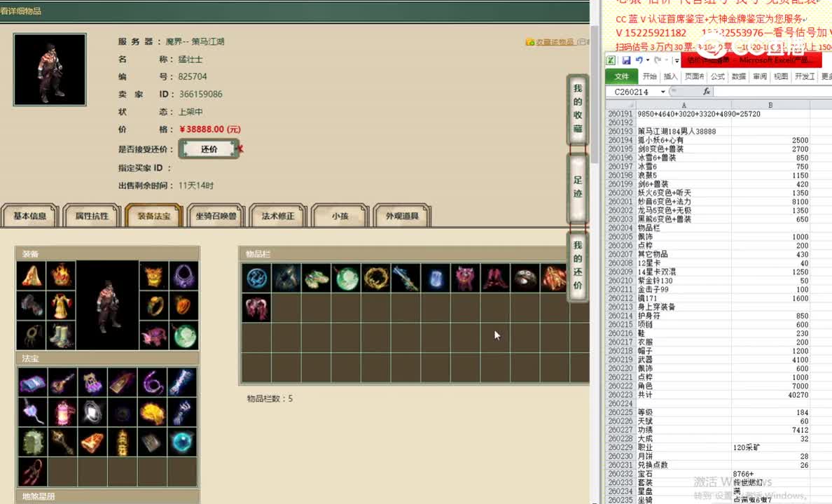832x504 pixels.
Task: Select the cell containing 7412
Action: pyautogui.click(x=770, y=430)
